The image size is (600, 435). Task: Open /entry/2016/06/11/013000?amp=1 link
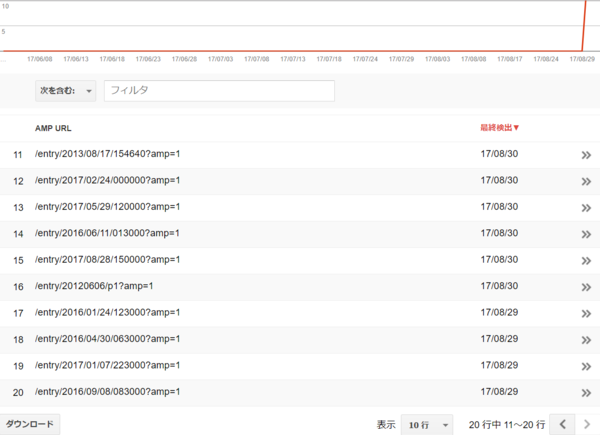[x=107, y=233]
